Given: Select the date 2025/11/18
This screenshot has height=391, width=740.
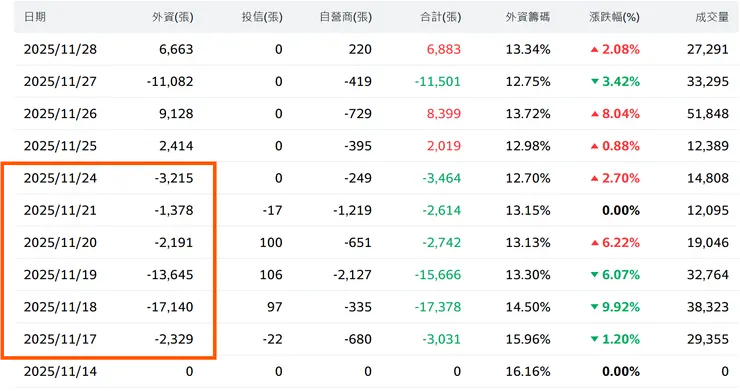Looking at the screenshot, I should [x=60, y=307].
